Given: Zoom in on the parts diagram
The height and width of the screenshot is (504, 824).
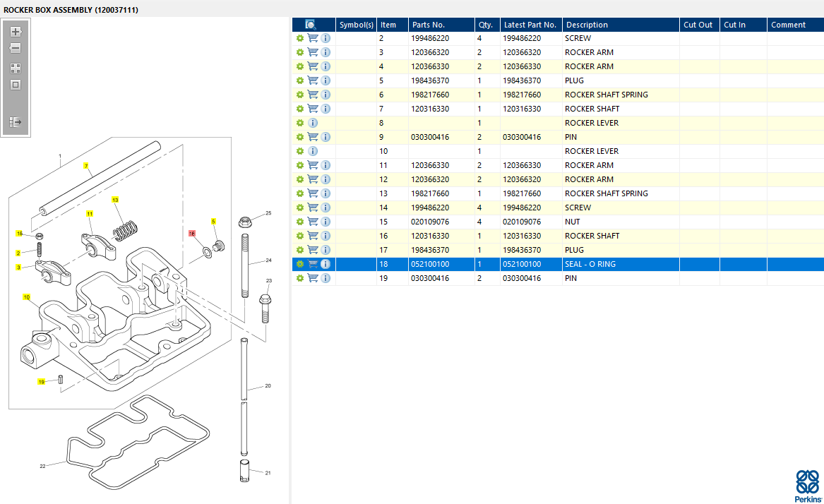Looking at the screenshot, I should click(x=16, y=32).
